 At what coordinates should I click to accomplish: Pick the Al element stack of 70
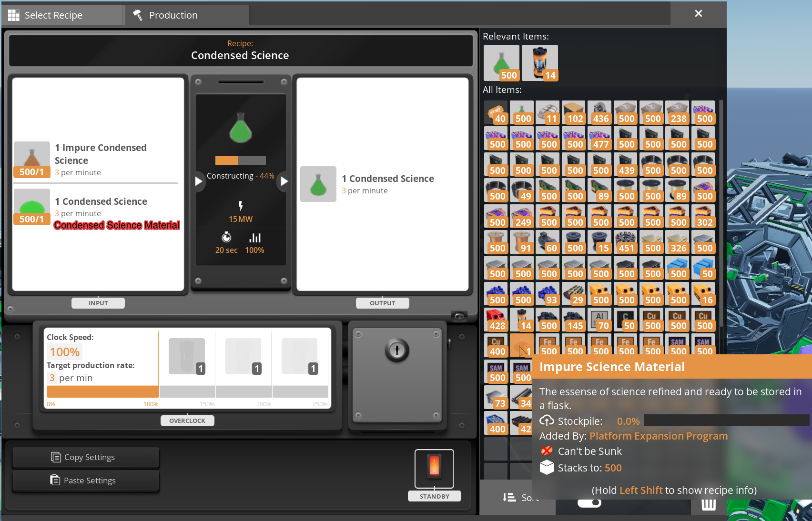(x=599, y=320)
